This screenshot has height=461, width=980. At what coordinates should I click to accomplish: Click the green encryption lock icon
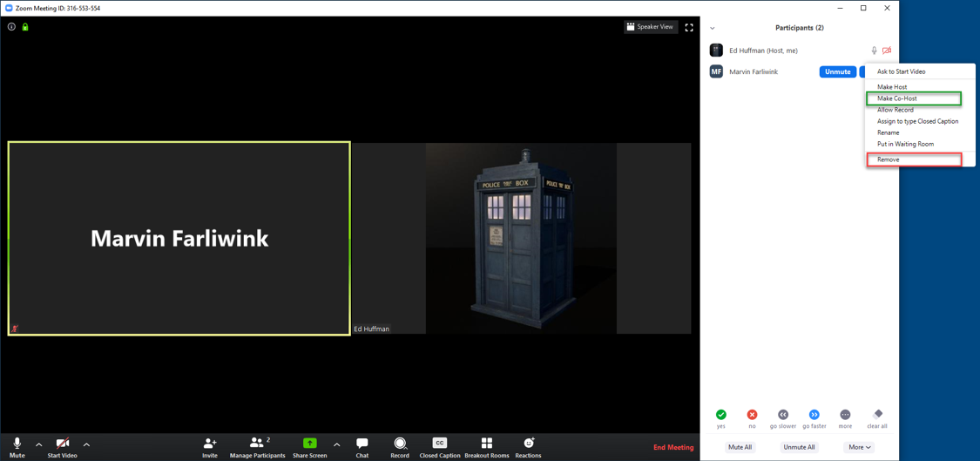25,27
